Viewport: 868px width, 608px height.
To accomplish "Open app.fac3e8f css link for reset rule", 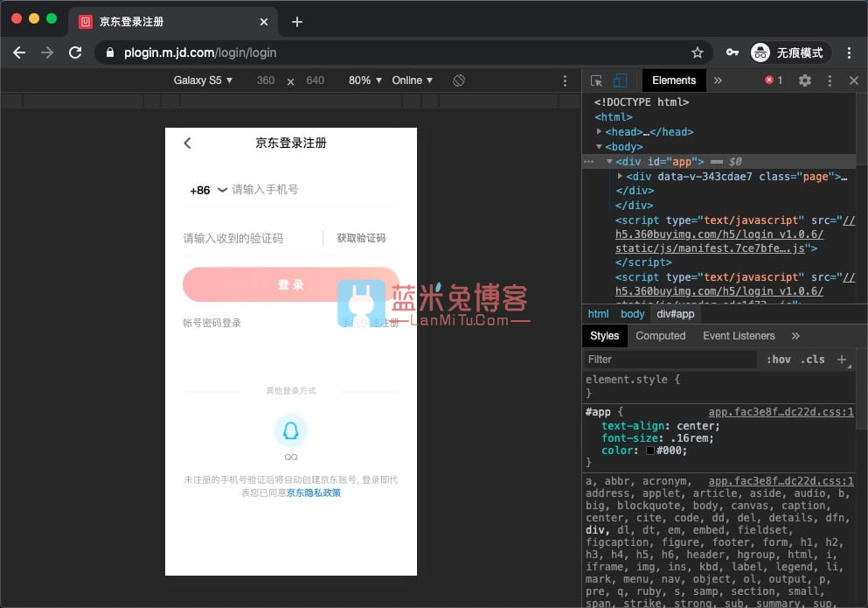I will pos(781,481).
